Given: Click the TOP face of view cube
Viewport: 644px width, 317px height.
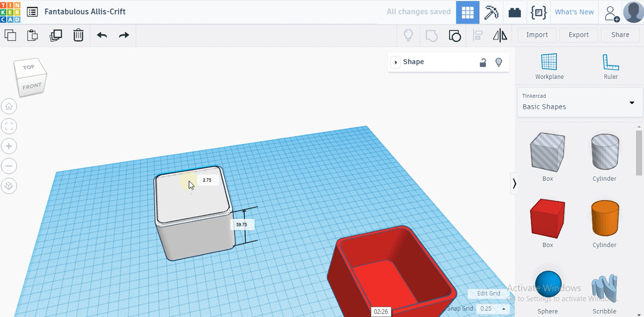Looking at the screenshot, I should point(29,67).
